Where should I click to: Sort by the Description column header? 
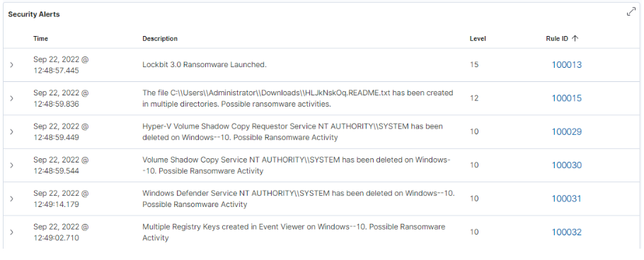tap(160, 39)
